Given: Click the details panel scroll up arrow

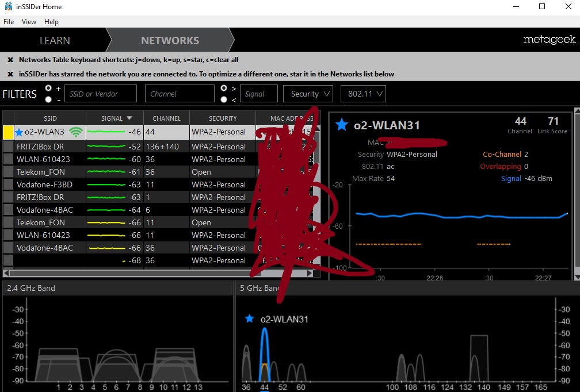Looking at the screenshot, I should 577,110.
